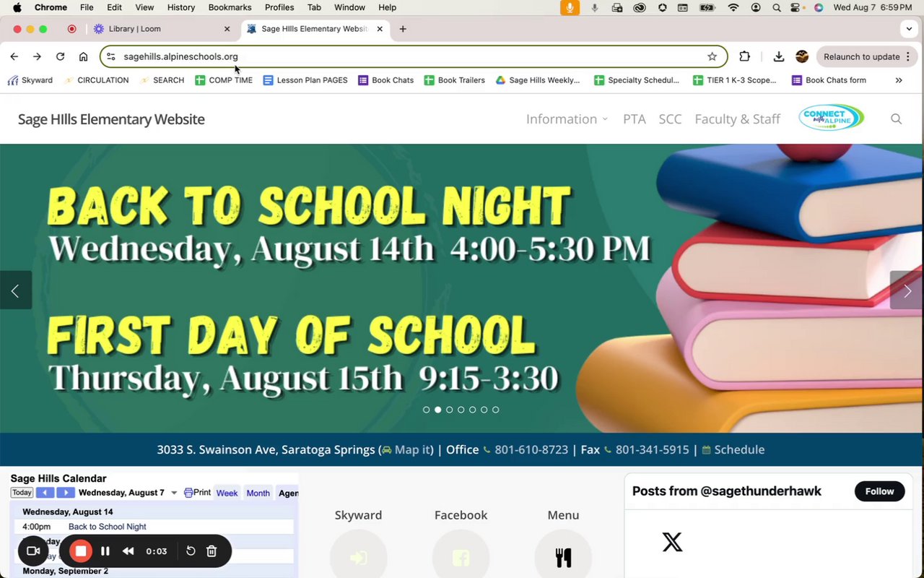This screenshot has height=578, width=924.
Task: Open new tab with plus button
Action: pyautogui.click(x=403, y=29)
